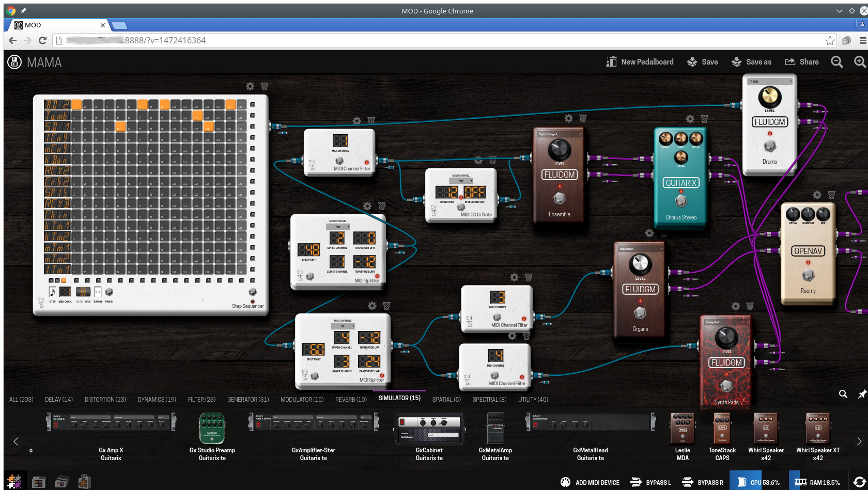Open MIDI channel dropdown on lower MIDI Splitter

point(343,326)
